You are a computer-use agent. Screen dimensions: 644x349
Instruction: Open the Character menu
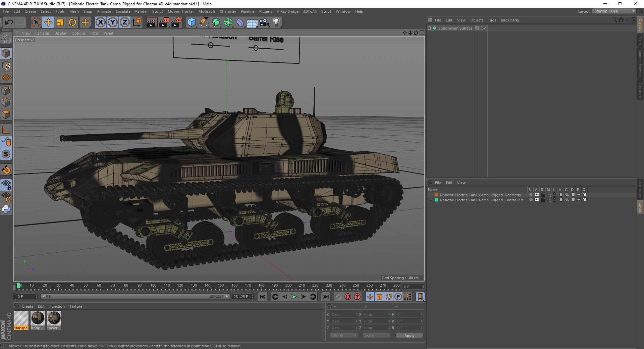[228, 11]
